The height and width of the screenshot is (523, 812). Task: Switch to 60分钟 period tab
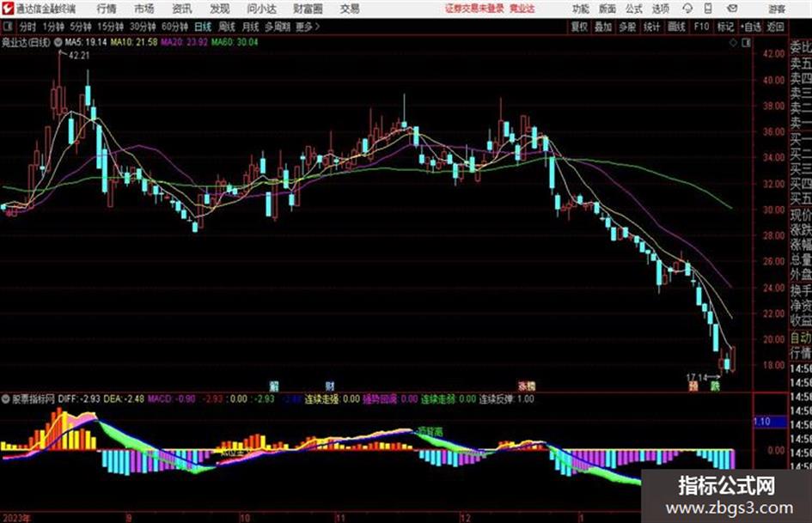click(175, 27)
